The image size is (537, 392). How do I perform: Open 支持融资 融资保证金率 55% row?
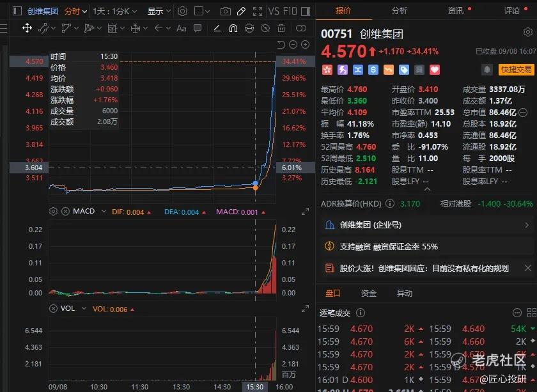click(x=427, y=246)
